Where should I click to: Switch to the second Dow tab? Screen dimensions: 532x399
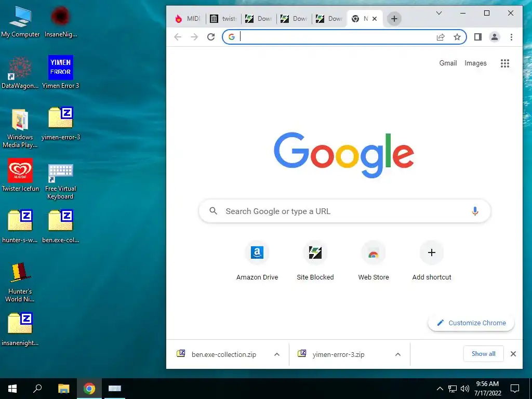pyautogui.click(x=294, y=19)
